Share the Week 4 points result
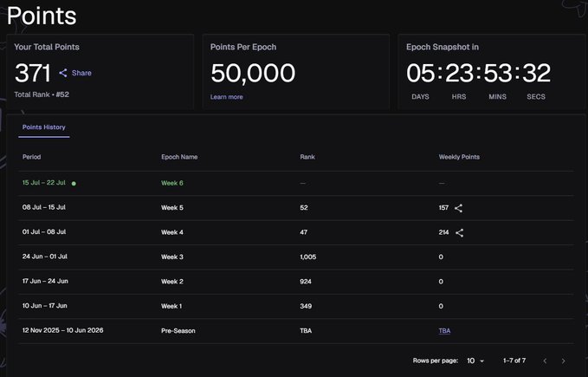Image resolution: width=588 pixels, height=377 pixels. (x=459, y=233)
